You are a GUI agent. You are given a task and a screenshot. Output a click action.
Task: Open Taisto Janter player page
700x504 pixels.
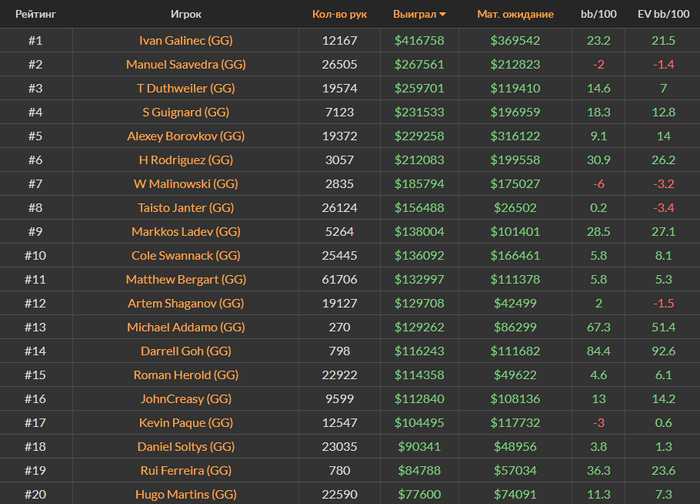(x=186, y=208)
